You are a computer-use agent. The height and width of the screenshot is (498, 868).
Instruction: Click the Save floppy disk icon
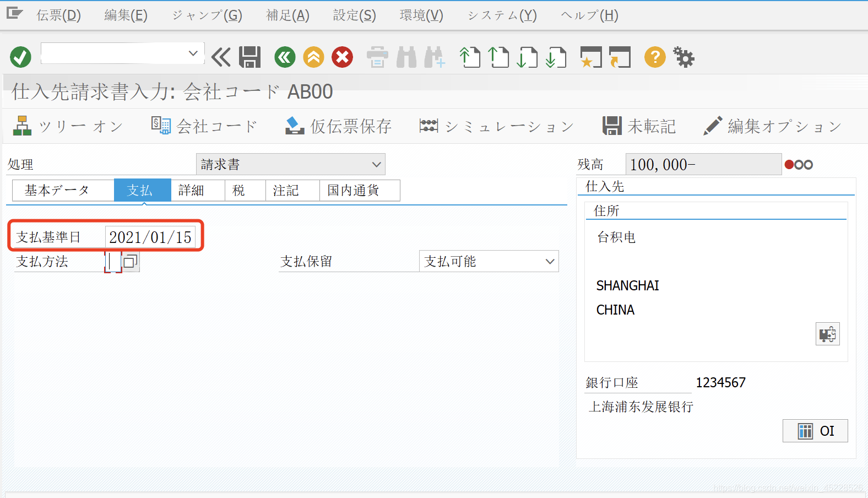(x=249, y=57)
